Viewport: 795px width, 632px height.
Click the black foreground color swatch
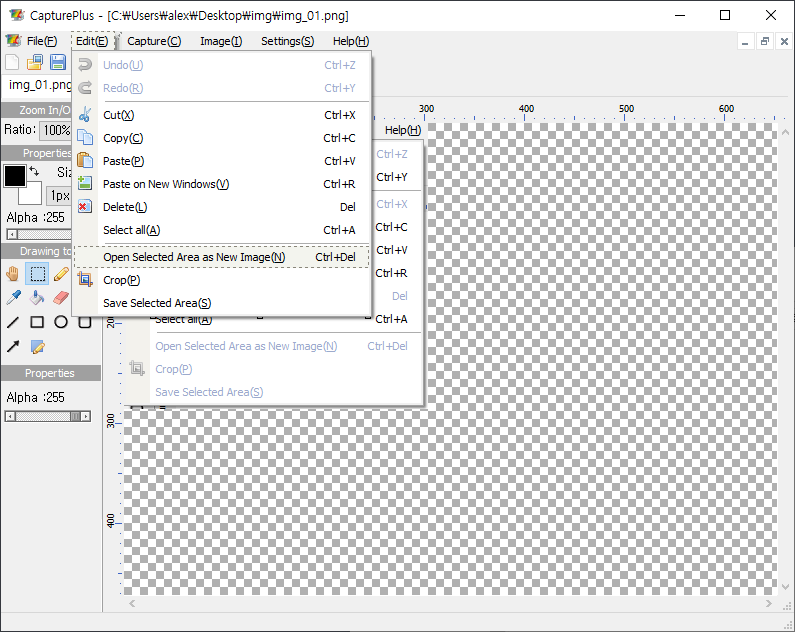tap(15, 176)
